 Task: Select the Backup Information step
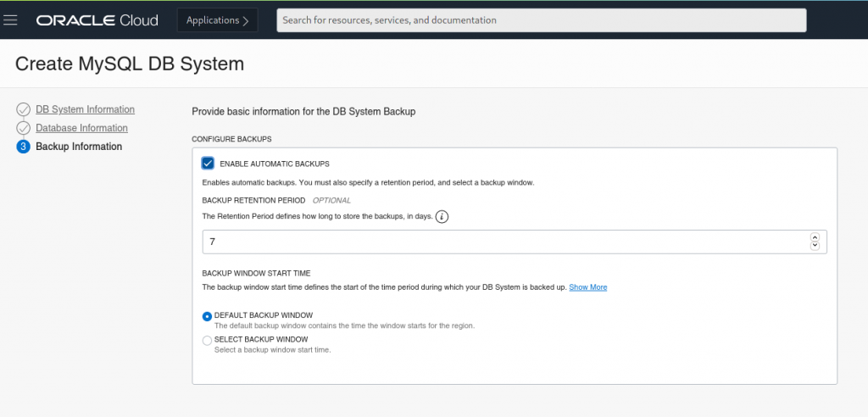click(x=79, y=147)
